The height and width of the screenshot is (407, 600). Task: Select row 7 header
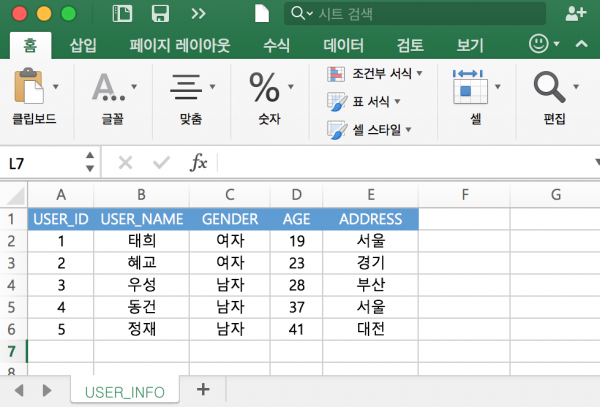12,352
